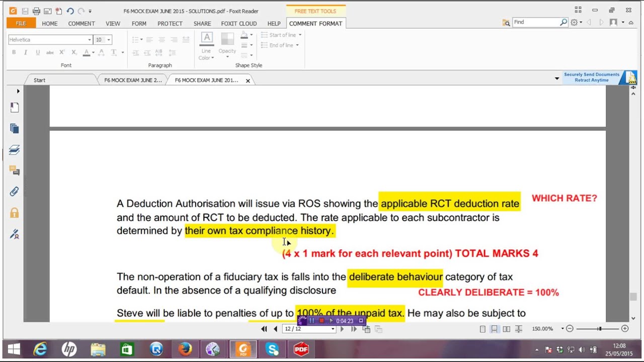The width and height of the screenshot is (644, 362).
Task: Select Single Page view mode icon
Action: 482,329
